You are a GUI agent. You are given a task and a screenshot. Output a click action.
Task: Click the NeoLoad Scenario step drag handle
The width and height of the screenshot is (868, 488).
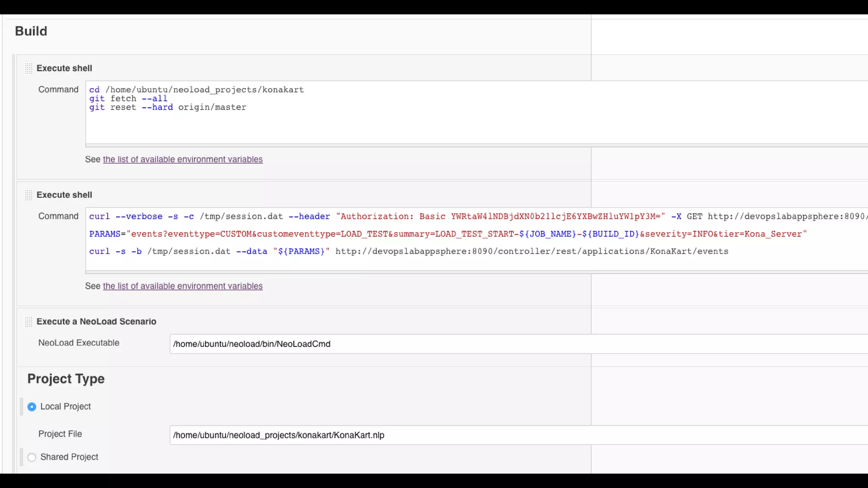[x=28, y=322]
